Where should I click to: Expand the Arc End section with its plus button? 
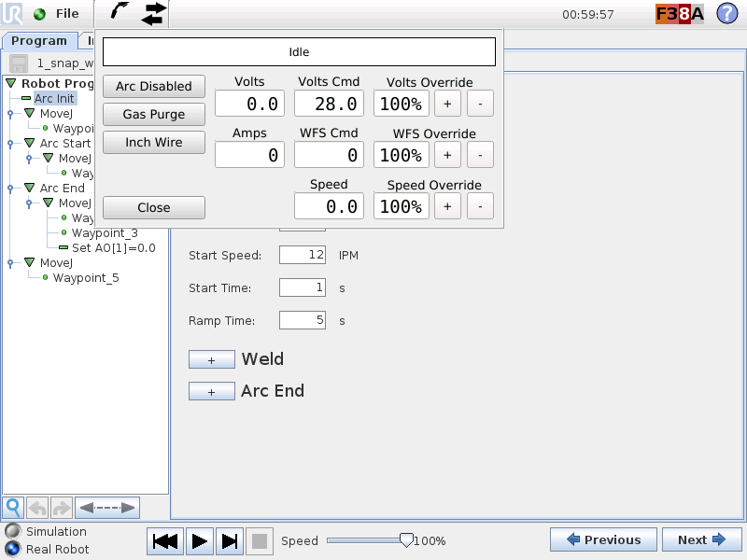[x=211, y=391]
